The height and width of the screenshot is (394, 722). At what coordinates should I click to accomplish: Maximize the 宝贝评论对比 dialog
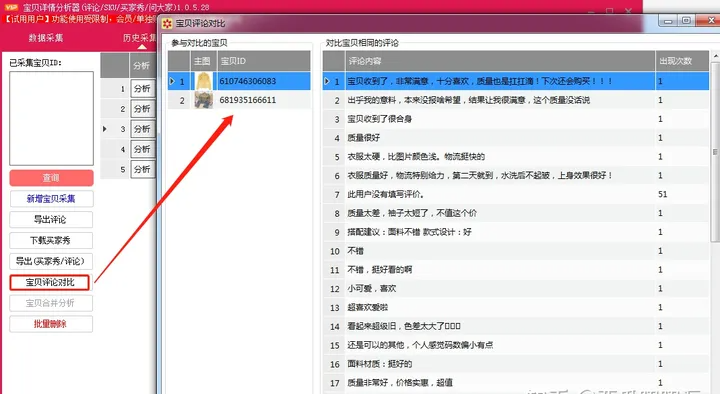click(686, 21)
